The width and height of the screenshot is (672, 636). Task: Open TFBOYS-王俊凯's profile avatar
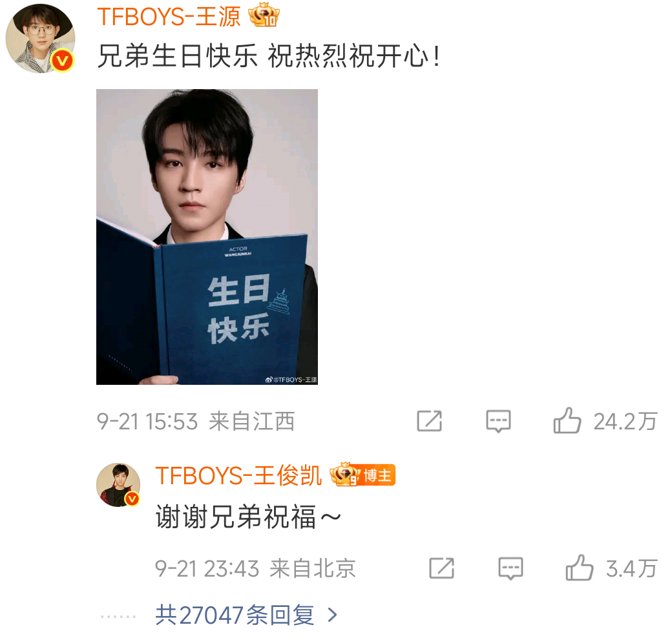[x=118, y=485]
